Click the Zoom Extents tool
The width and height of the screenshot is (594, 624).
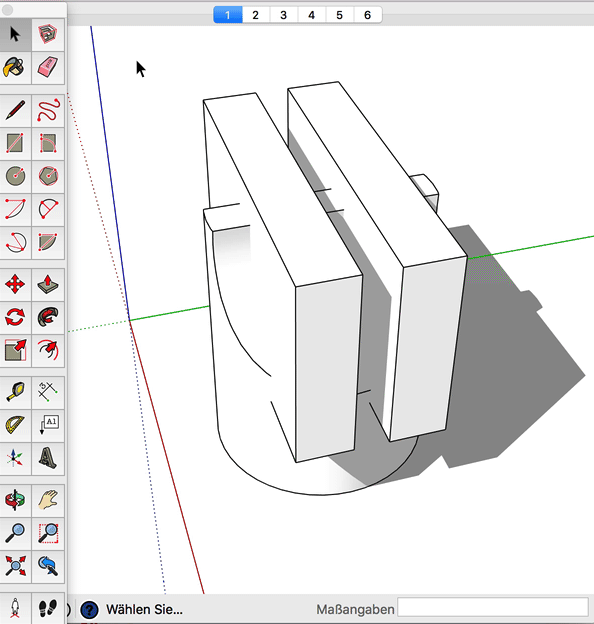tap(15, 566)
